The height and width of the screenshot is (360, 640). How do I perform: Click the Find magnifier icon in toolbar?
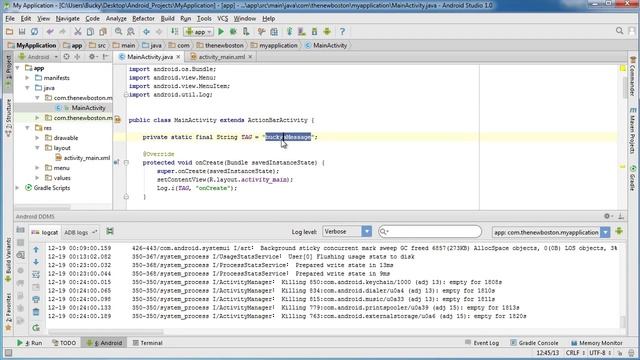(x=118, y=31)
